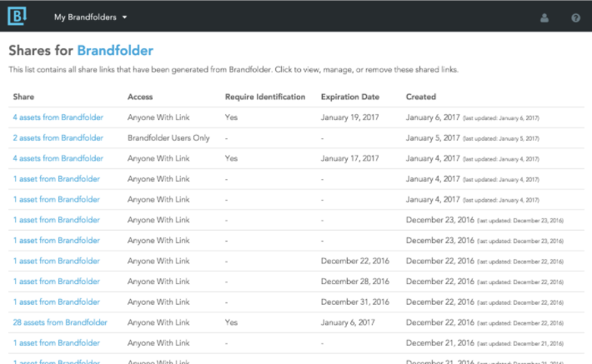
Task: Click the Created column header
Action: point(421,97)
